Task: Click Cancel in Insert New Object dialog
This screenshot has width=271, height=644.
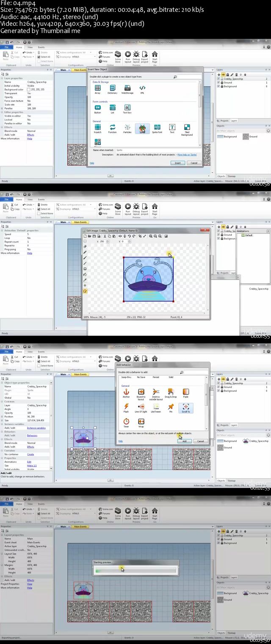Action: (194, 163)
